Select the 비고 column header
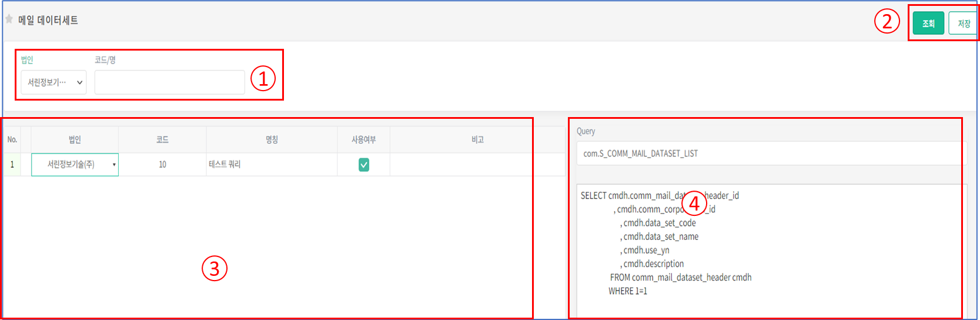This screenshot has width=980, height=320. [477, 139]
